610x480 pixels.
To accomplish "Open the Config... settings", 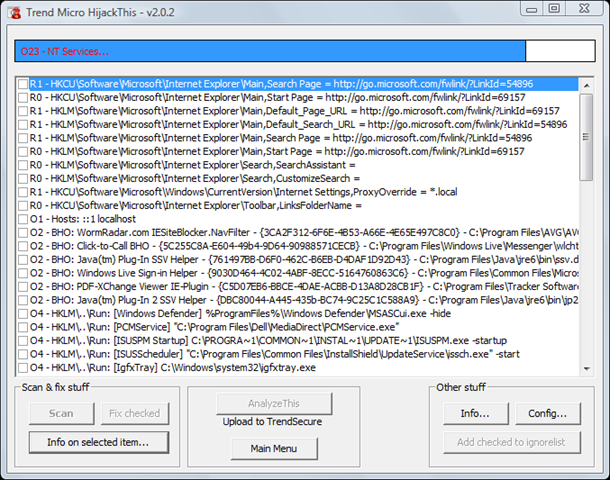I will 547,413.
